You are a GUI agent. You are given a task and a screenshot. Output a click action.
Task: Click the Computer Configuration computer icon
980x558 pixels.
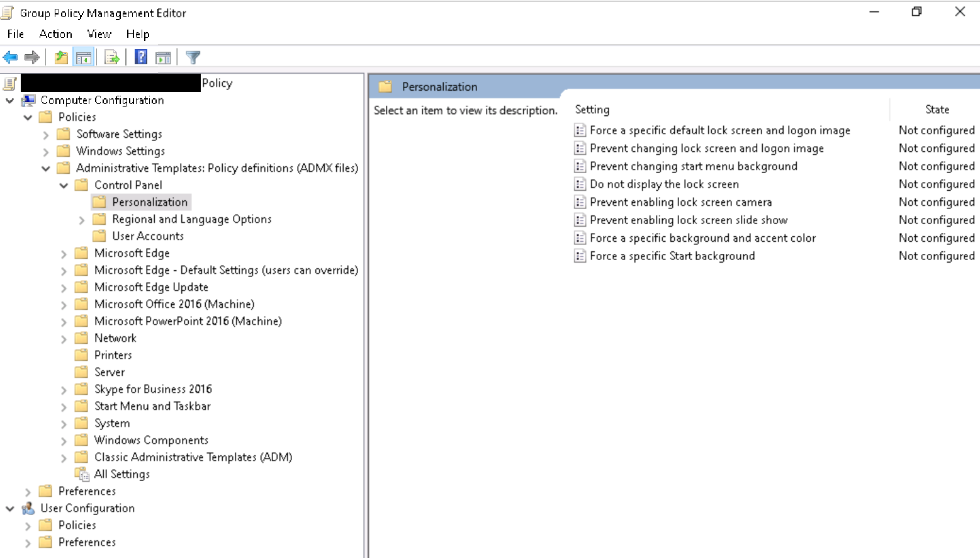click(28, 100)
